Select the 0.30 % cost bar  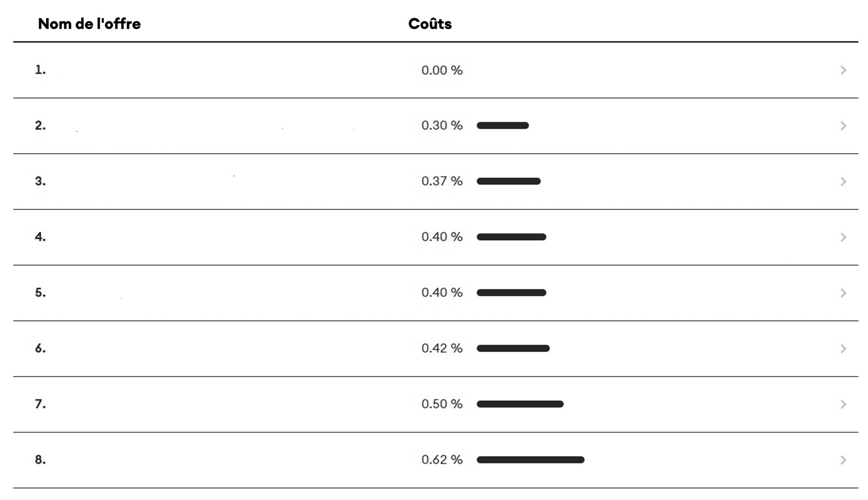click(503, 126)
